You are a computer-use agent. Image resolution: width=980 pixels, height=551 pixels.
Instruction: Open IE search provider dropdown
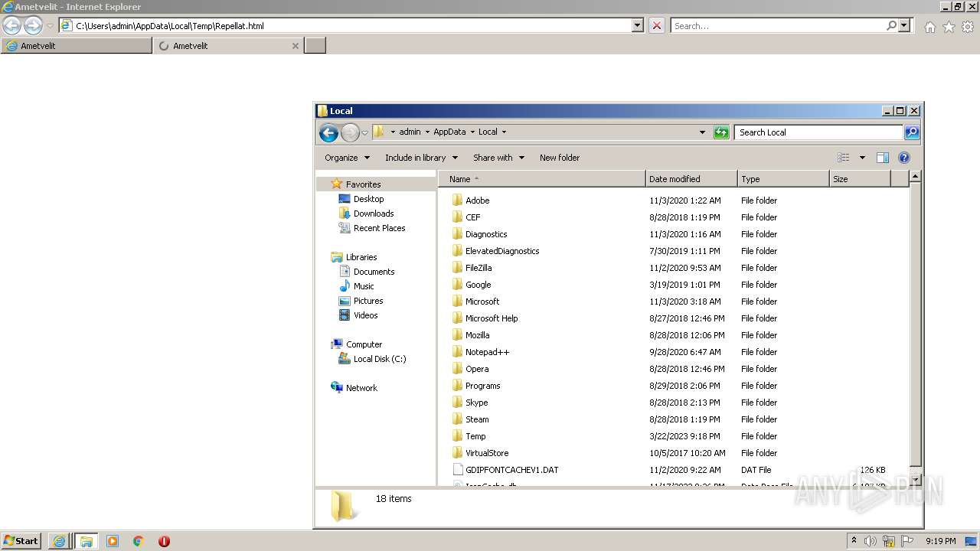(904, 26)
